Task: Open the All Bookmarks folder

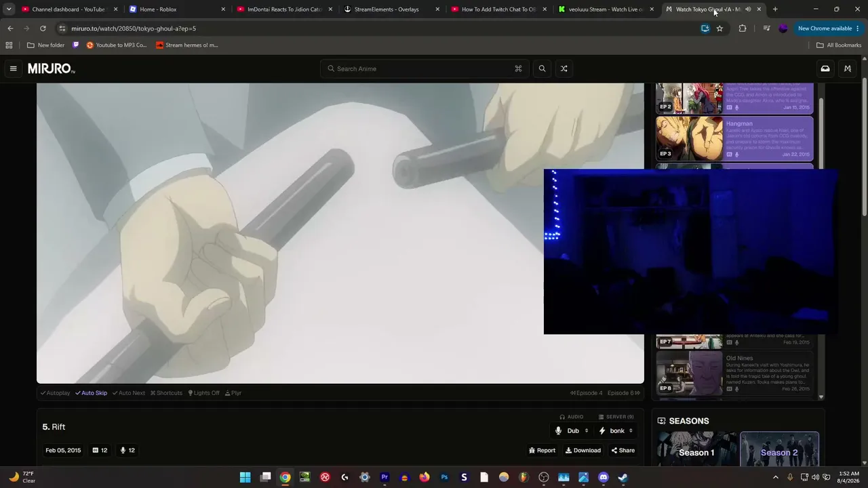Action: [x=839, y=45]
